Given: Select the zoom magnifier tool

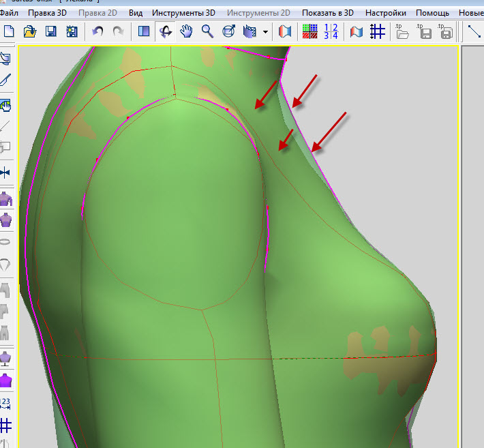Looking at the screenshot, I should coord(207,31).
